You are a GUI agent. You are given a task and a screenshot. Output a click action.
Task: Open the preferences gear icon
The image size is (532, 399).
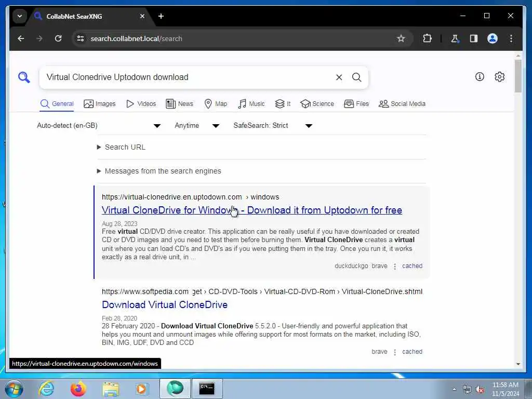point(499,77)
